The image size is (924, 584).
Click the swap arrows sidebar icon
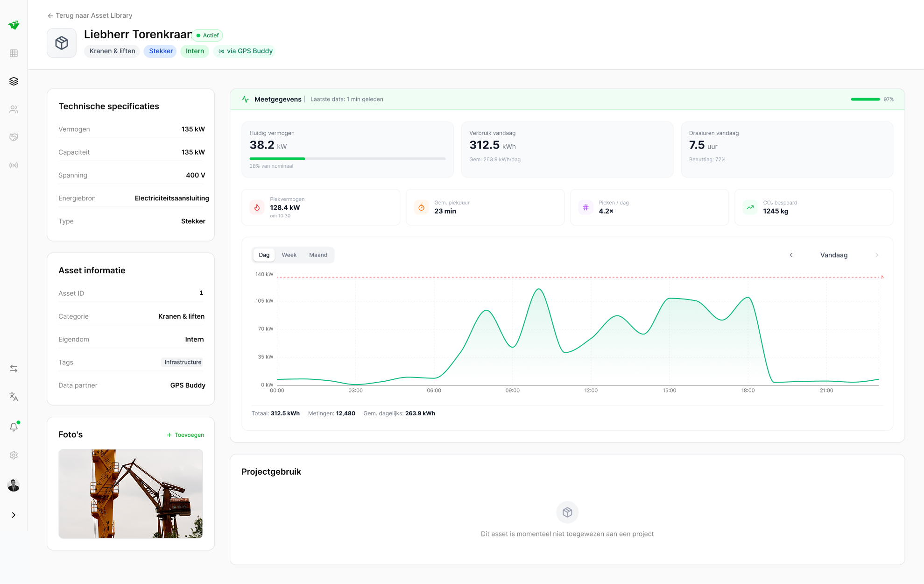[14, 369]
